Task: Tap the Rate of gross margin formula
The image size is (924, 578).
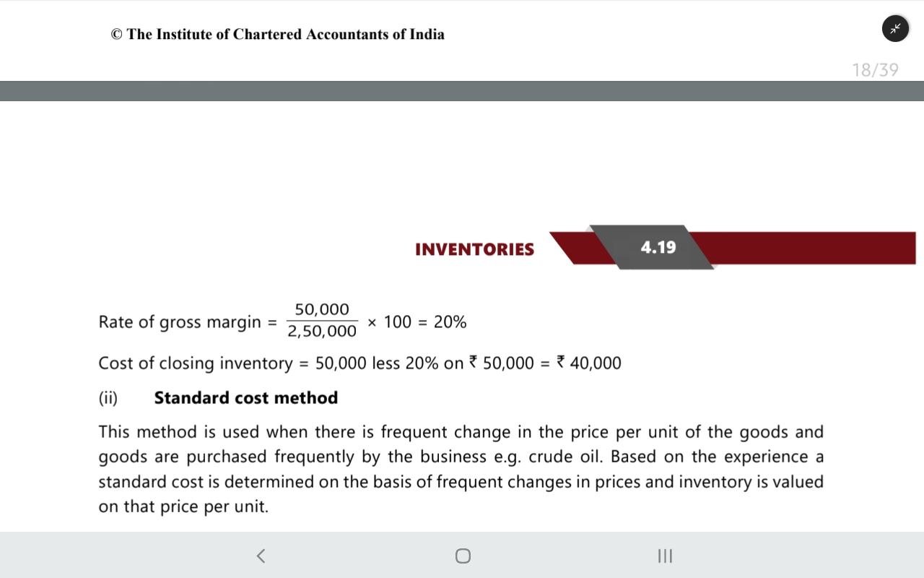Action: [x=282, y=322]
